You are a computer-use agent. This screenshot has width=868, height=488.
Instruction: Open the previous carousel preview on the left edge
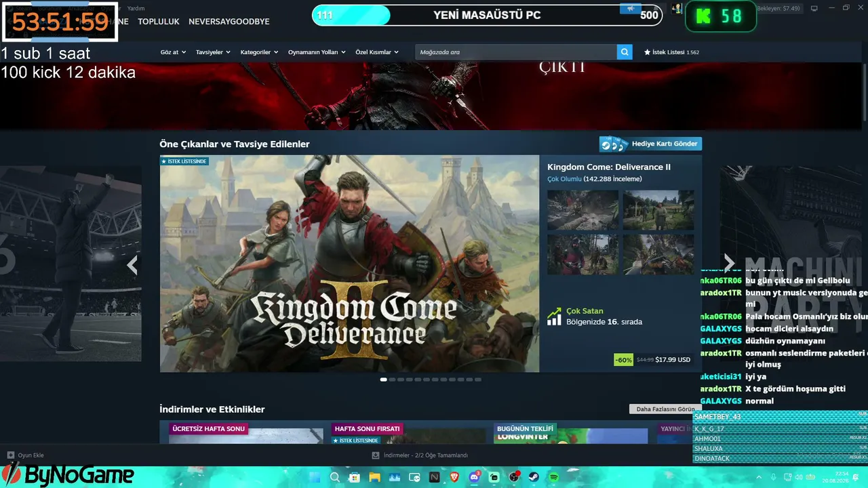(71, 264)
